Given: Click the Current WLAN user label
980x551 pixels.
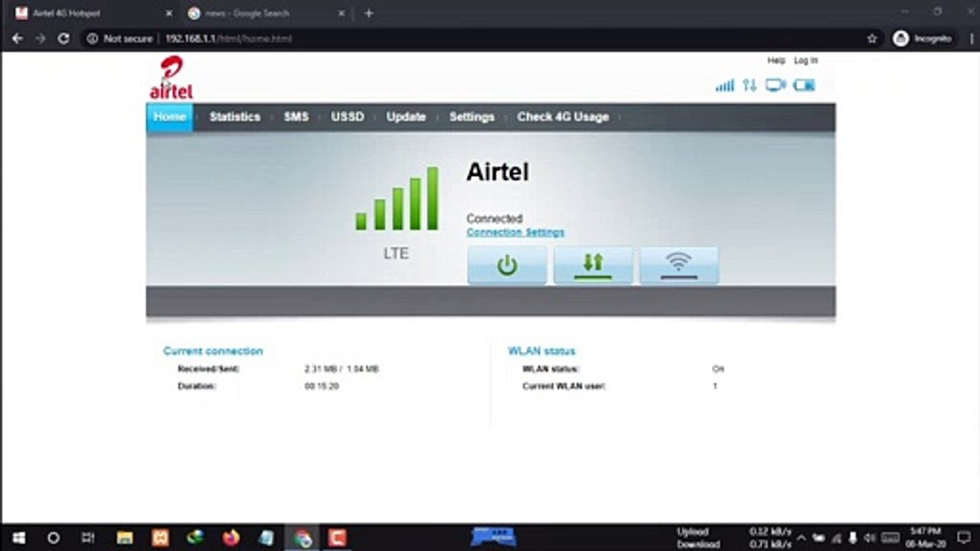Looking at the screenshot, I should tap(564, 386).
